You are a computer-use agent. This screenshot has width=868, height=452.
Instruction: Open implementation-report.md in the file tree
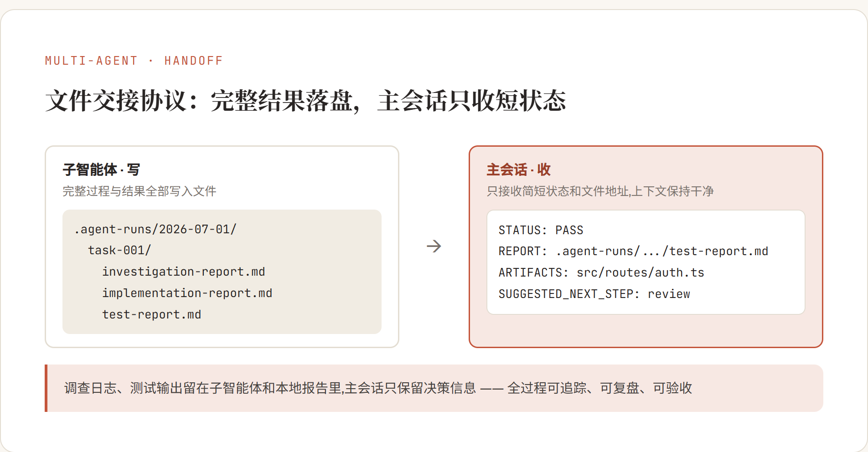pyautogui.click(x=187, y=293)
